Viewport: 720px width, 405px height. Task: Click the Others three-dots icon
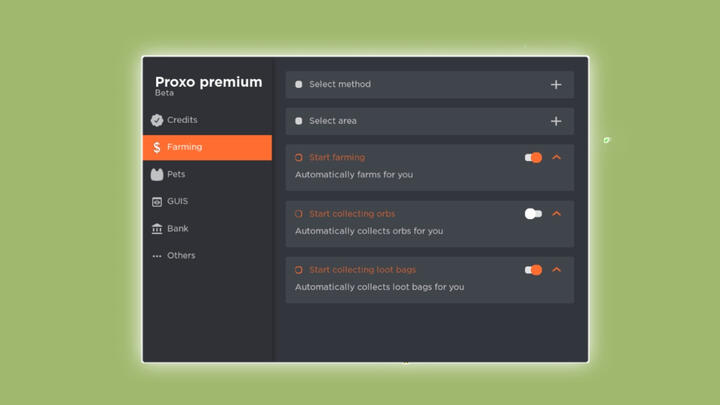tap(157, 256)
